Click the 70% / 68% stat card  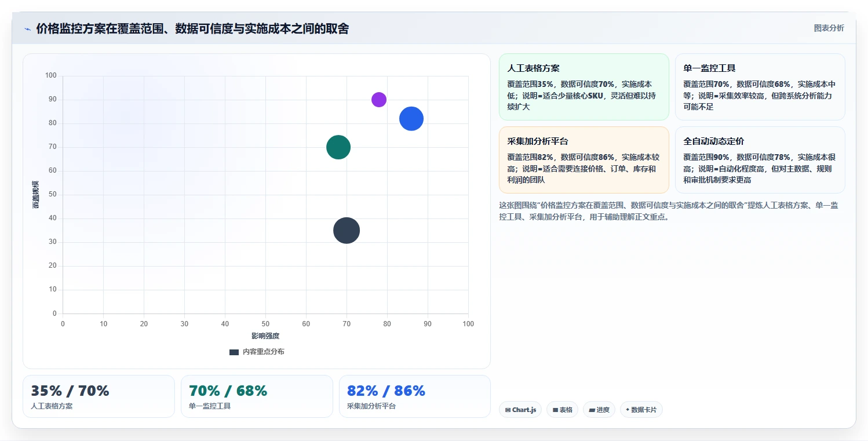(x=257, y=396)
